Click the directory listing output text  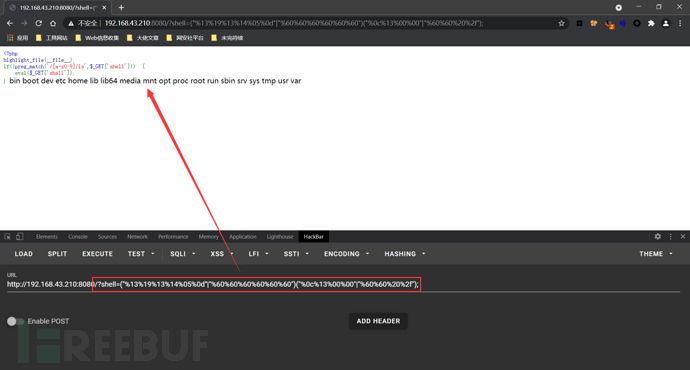(155, 81)
